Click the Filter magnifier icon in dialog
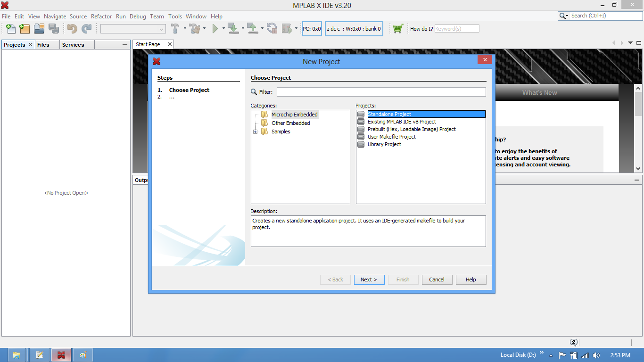 [254, 92]
